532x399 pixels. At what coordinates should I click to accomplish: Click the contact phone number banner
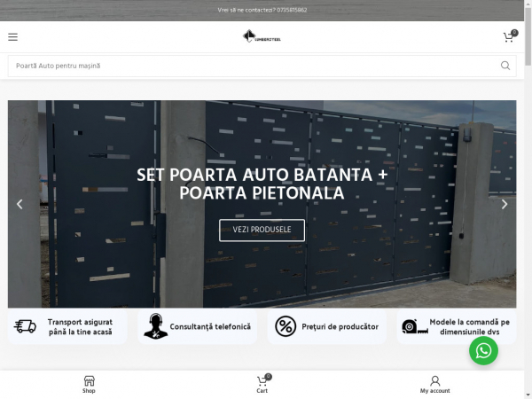pyautogui.click(x=262, y=10)
